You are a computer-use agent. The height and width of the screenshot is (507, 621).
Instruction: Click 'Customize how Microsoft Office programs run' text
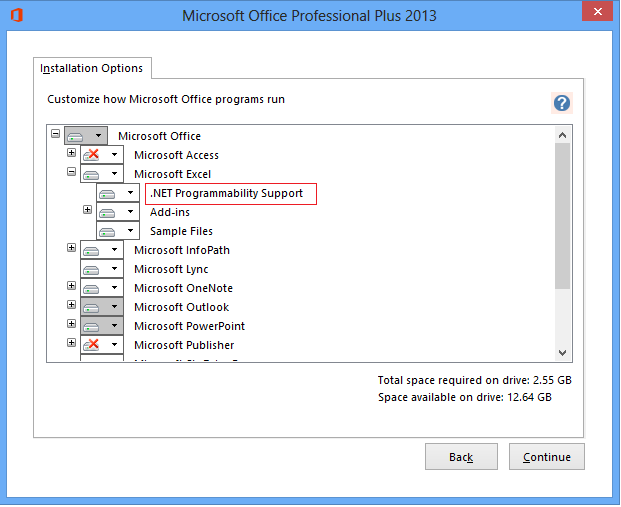[x=166, y=99]
